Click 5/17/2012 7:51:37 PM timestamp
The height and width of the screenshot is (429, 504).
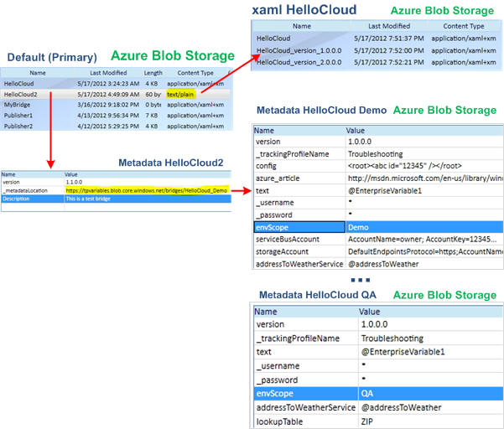388,39
